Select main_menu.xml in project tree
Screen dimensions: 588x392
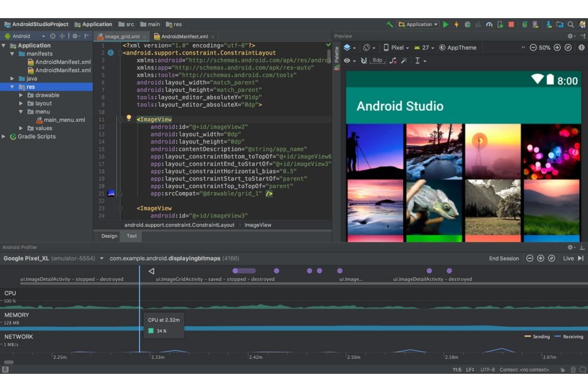tap(60, 120)
